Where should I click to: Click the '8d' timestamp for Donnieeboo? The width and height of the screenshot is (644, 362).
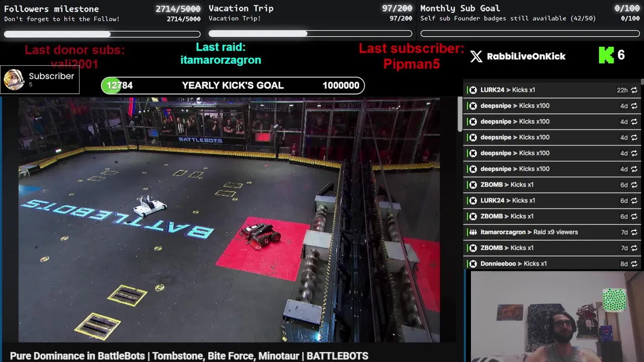(624, 264)
